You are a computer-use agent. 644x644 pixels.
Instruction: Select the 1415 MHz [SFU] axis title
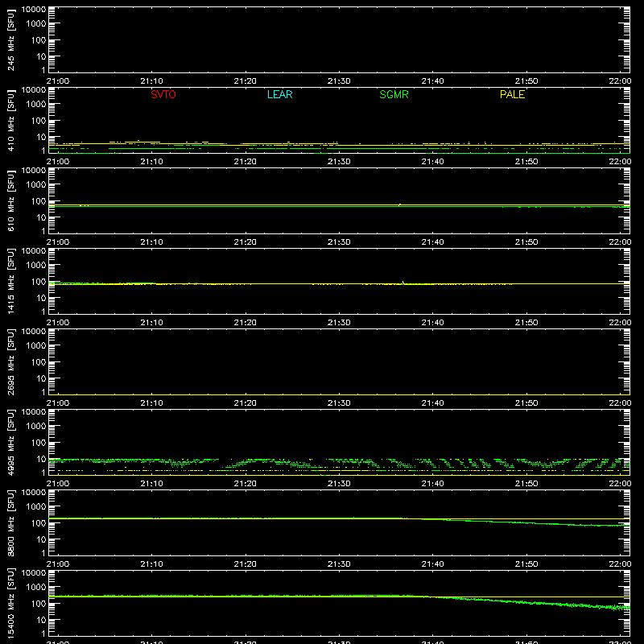coord(10,281)
